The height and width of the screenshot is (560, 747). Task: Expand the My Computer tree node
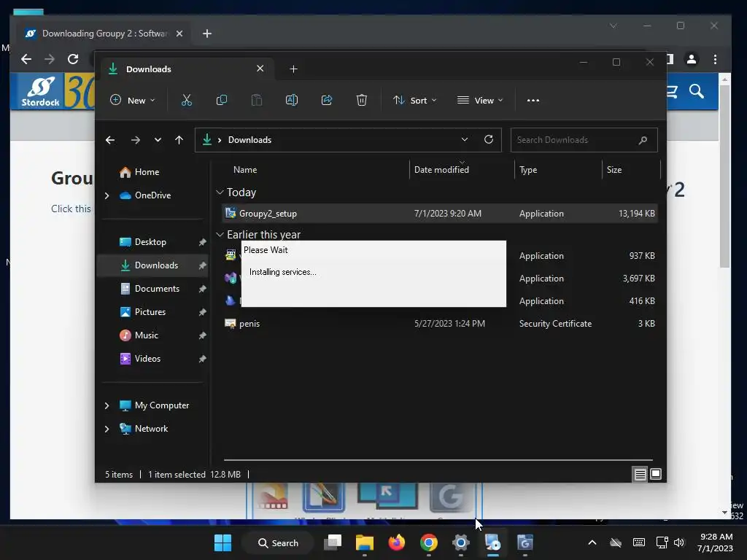pyautogui.click(x=107, y=405)
